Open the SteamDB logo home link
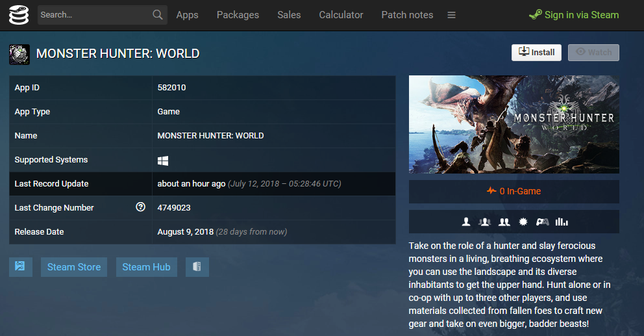644x336 pixels. point(19,15)
